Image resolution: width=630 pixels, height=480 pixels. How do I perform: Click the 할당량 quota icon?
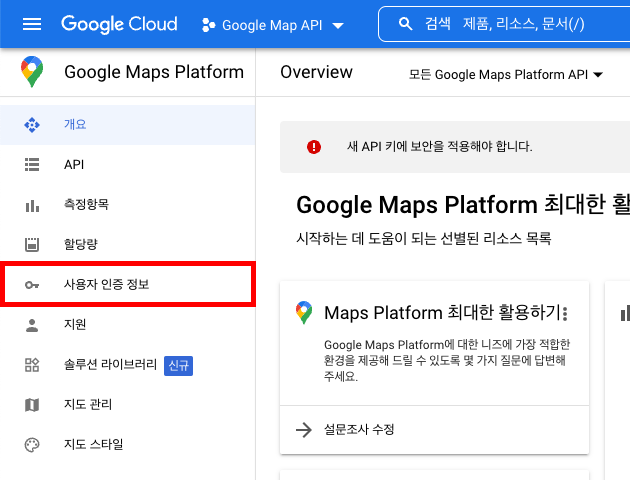pyautogui.click(x=32, y=244)
